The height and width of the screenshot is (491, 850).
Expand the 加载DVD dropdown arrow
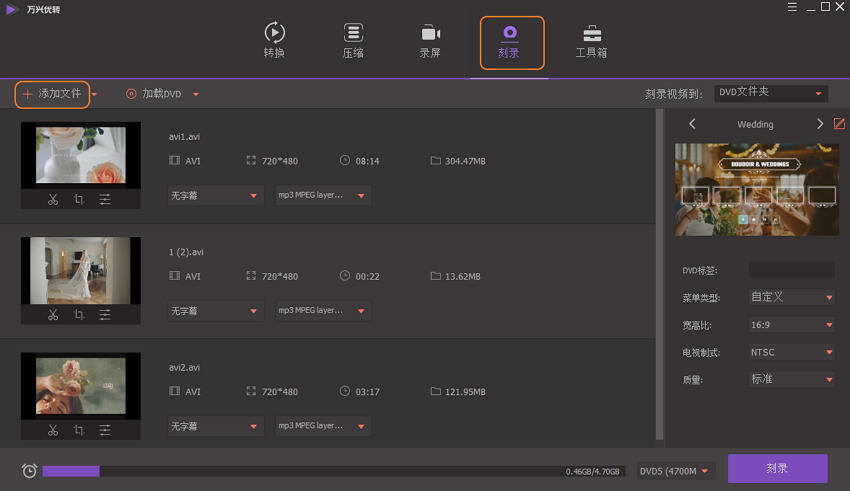point(196,94)
